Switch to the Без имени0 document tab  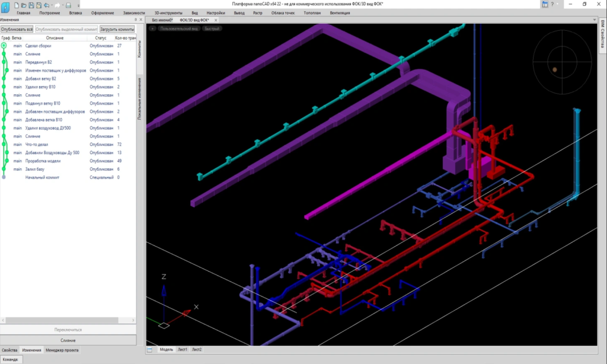(x=162, y=19)
